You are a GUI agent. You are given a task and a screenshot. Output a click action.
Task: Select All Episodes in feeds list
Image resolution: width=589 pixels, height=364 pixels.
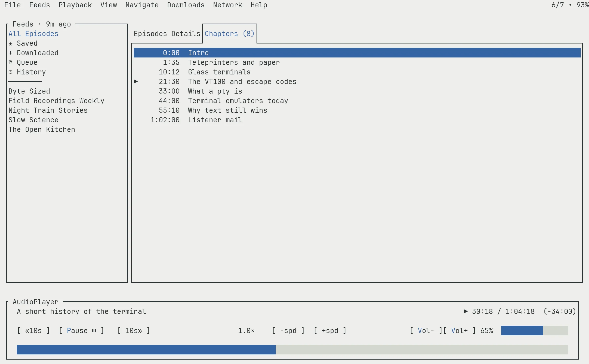click(33, 34)
